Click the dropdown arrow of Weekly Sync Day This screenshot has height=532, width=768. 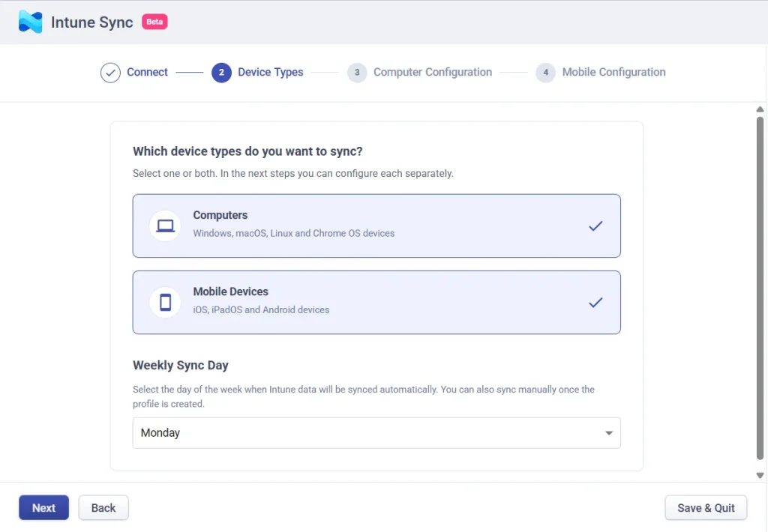(609, 432)
